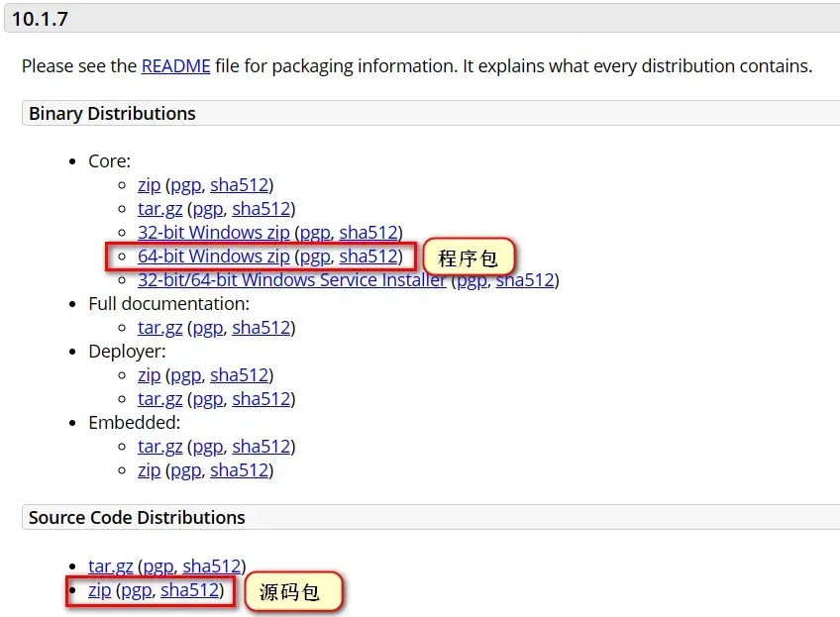Open the 32-bit/64-bit Windows Service Installer link
Image resolution: width=840 pixels, height=617 pixels.
click(291, 280)
